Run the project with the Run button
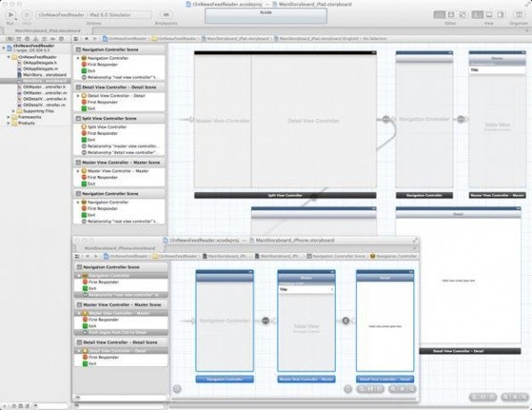This screenshot has width=532, height=410. [11, 14]
